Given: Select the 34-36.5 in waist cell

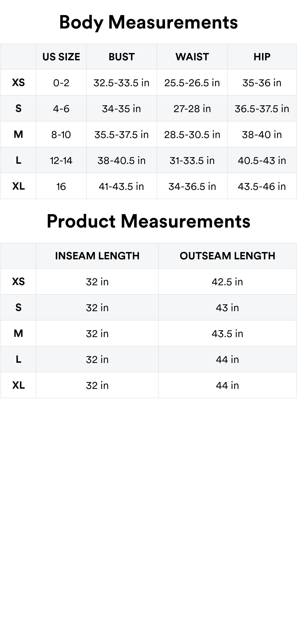Looking at the screenshot, I should tap(192, 187).
